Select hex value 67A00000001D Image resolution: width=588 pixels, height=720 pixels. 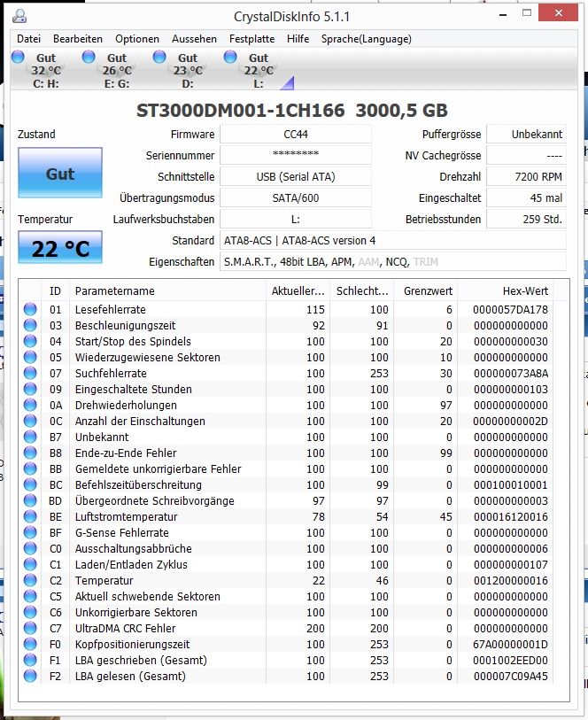pyautogui.click(x=510, y=644)
